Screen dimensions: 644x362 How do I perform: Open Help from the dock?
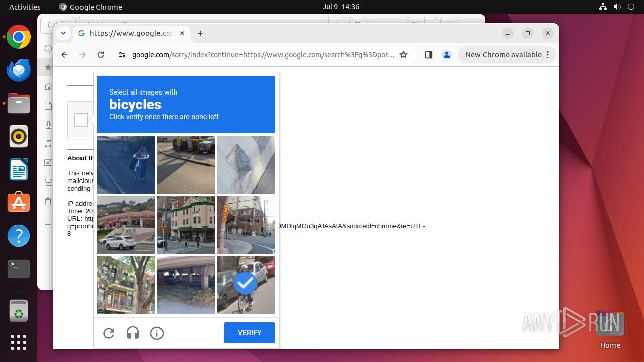pyautogui.click(x=19, y=236)
